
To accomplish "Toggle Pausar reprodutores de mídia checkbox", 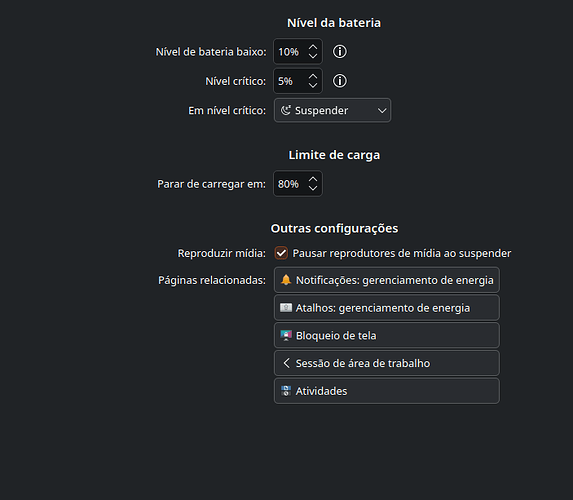I will (281, 253).
